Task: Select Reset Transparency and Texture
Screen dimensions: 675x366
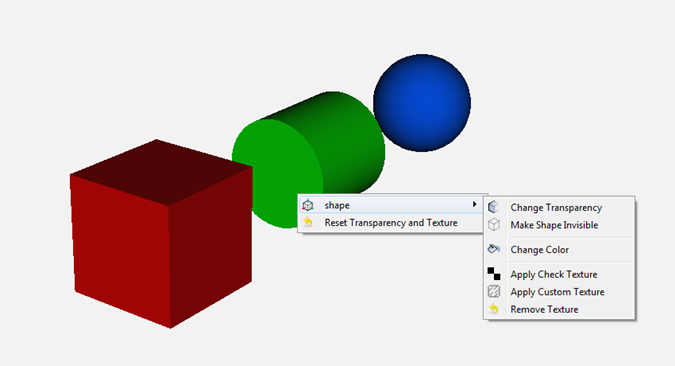Action: (x=390, y=223)
